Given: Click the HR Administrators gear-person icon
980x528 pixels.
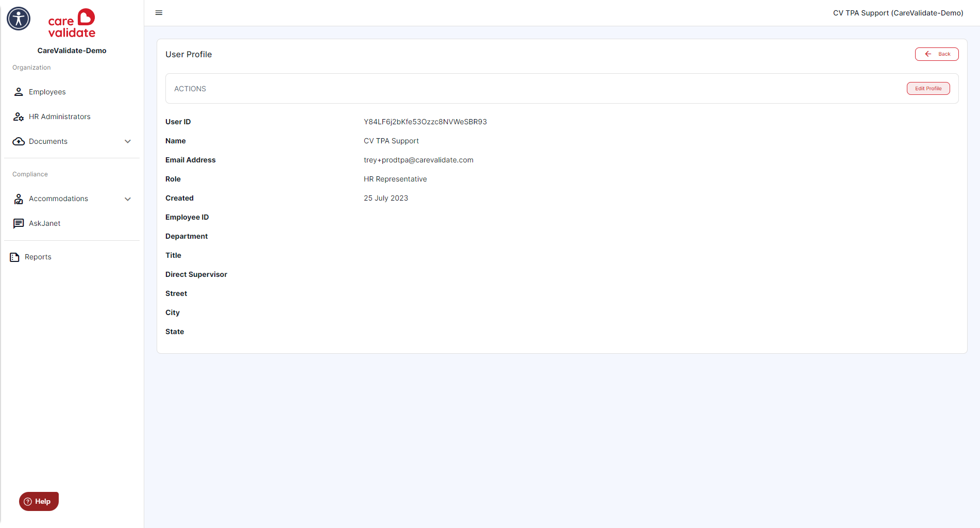Looking at the screenshot, I should pyautogui.click(x=19, y=117).
